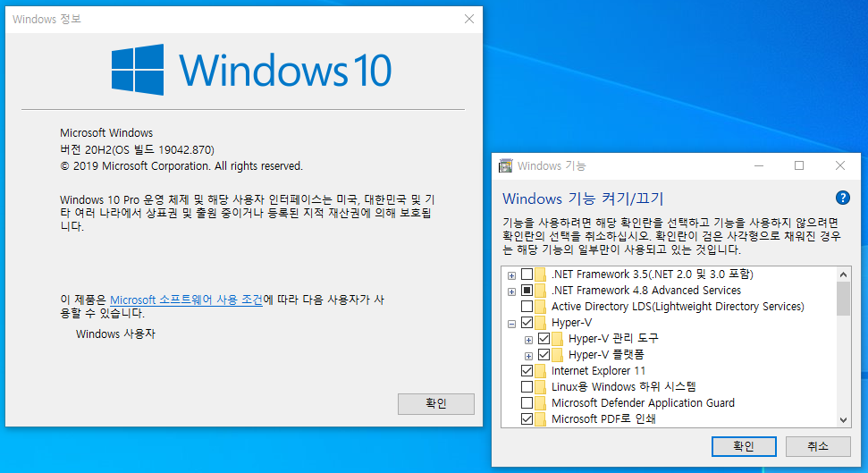Click © 2019 Microsoft Corporation copyright line
This screenshot has height=473, width=868.
[181, 166]
